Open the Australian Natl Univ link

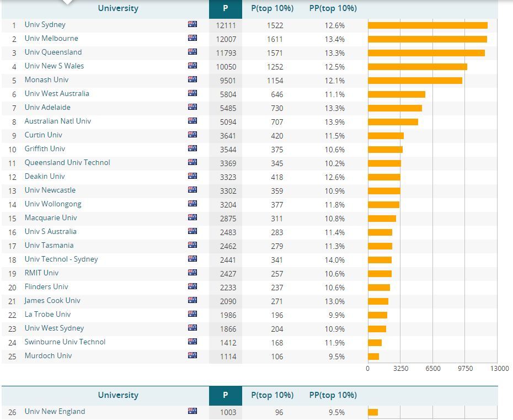pos(57,121)
